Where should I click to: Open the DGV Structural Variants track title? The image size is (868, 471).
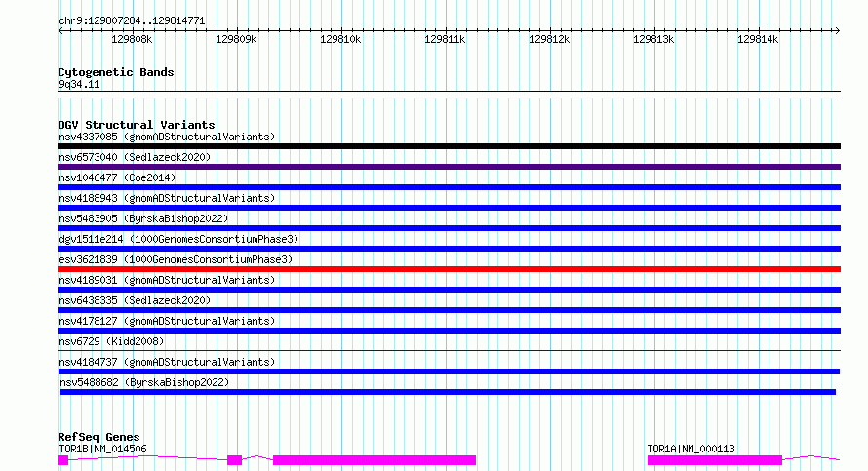coord(137,125)
